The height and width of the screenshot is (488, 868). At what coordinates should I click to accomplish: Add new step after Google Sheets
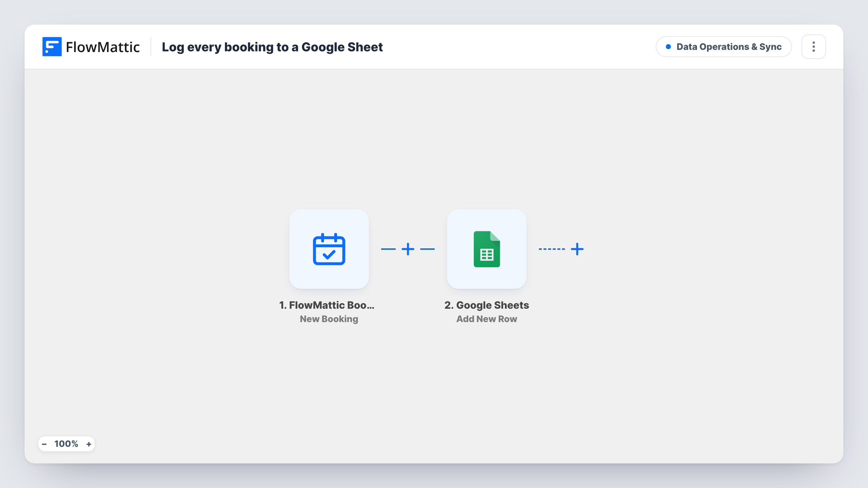[577, 249]
